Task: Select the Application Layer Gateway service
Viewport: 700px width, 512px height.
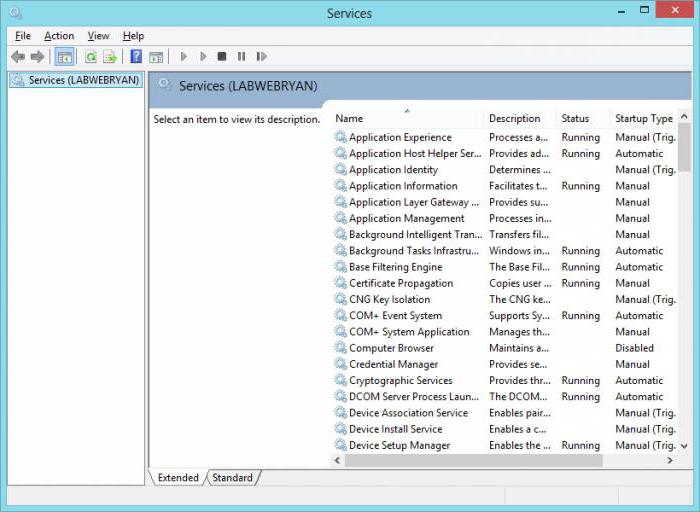Action: point(505,202)
